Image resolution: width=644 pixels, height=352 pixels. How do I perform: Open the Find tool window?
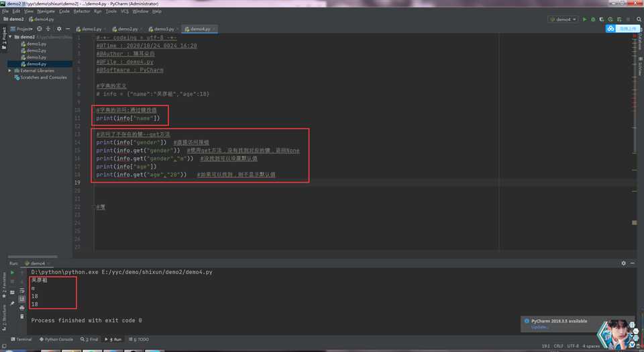89,339
